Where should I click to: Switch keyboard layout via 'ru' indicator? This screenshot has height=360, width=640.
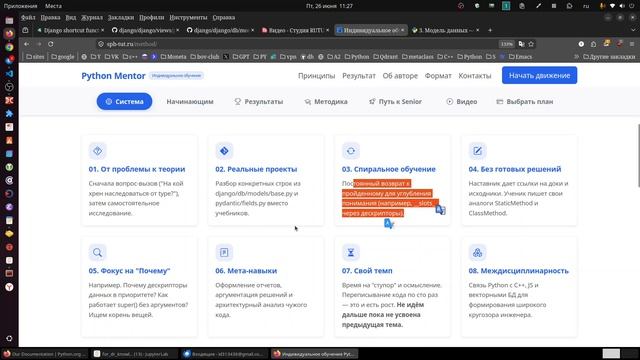[x=586, y=6]
